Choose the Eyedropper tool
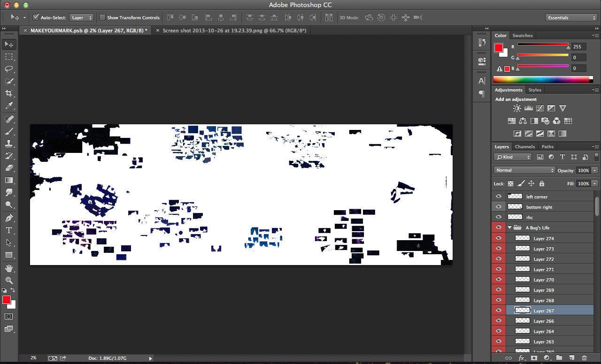 (x=9, y=106)
